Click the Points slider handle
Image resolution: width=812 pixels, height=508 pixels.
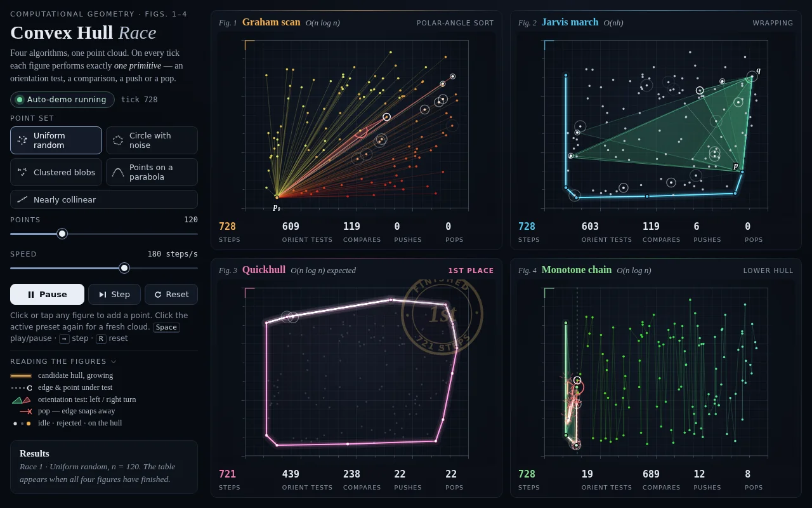[x=62, y=234]
